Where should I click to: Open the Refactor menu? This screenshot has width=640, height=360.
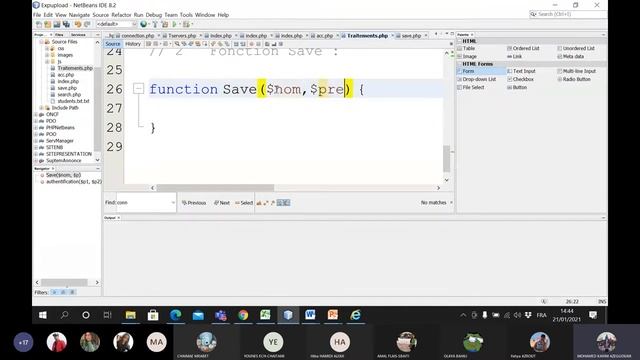121,15
